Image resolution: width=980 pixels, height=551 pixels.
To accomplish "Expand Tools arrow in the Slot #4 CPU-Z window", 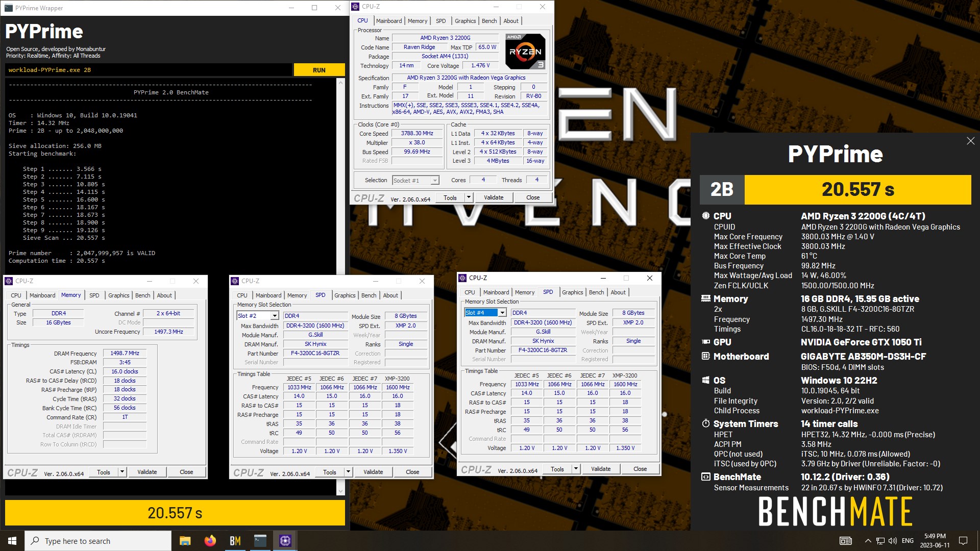I will [x=576, y=469].
